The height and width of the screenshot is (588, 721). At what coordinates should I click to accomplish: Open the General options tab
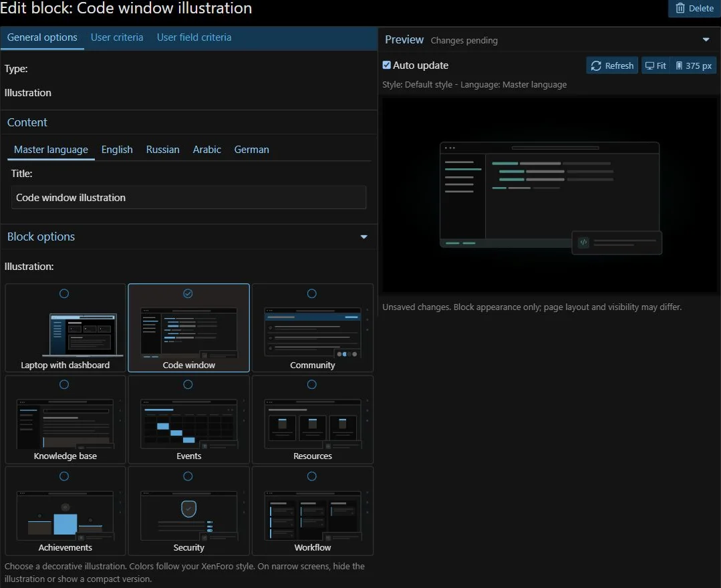42,37
